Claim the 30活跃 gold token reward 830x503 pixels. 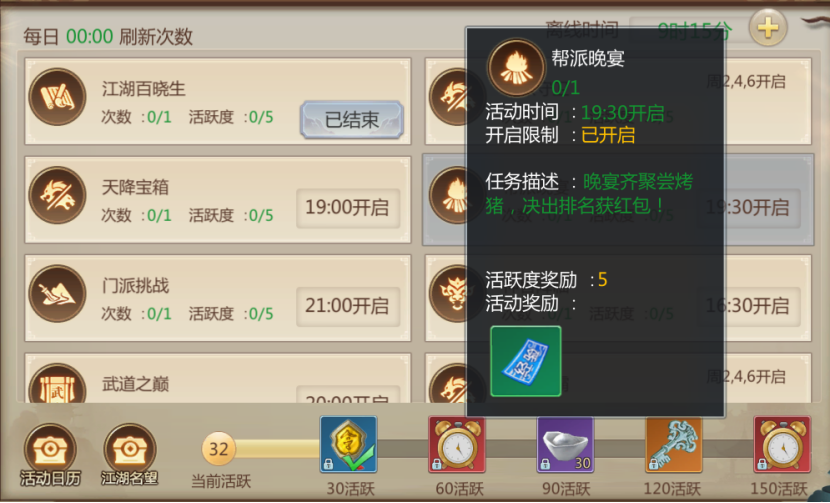348,444
